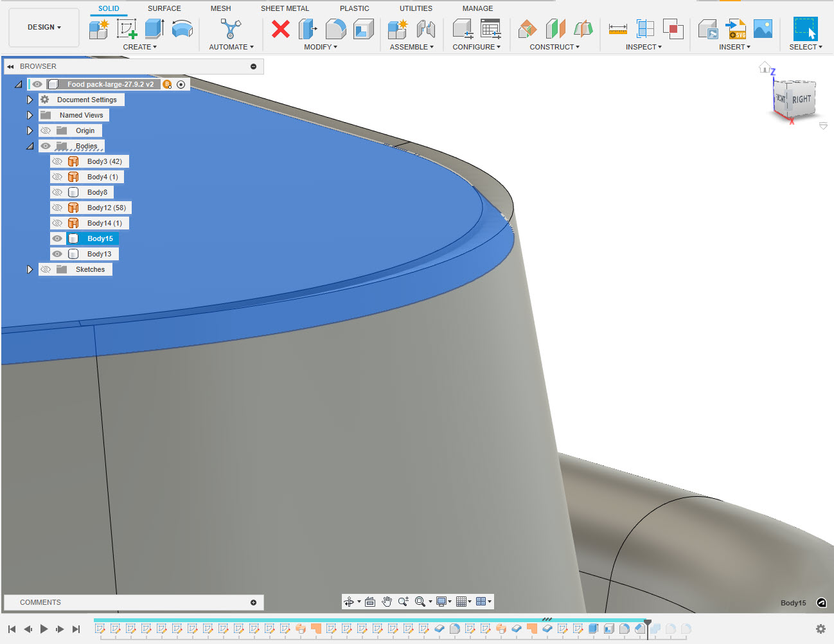
Task: Click the red X delete icon in Modify group
Action: [280, 29]
